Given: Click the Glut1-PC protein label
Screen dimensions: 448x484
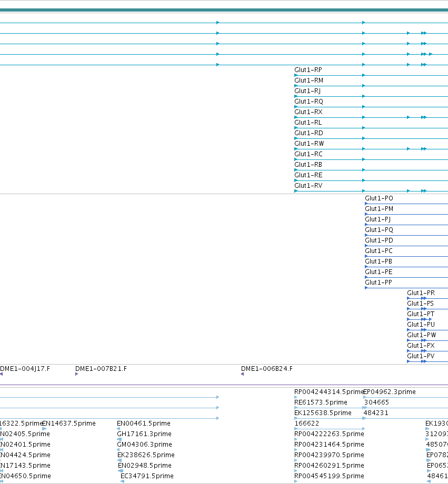Looking at the screenshot, I should (x=379, y=250).
